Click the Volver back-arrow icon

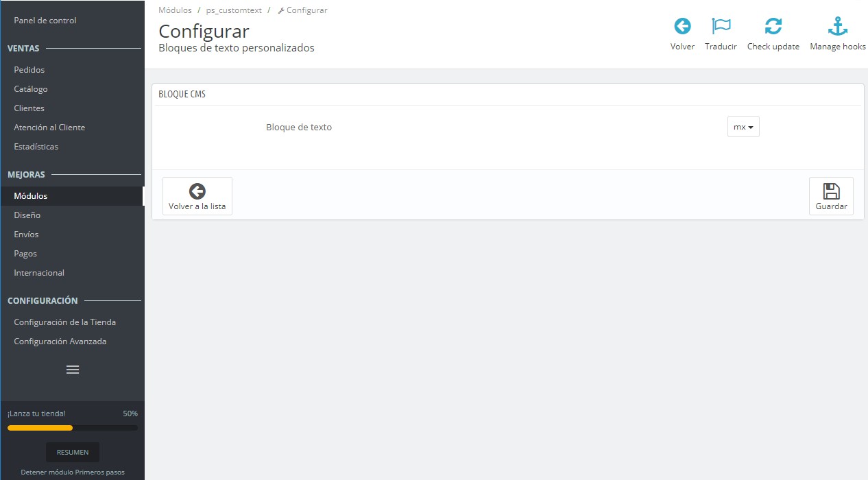tap(682, 26)
